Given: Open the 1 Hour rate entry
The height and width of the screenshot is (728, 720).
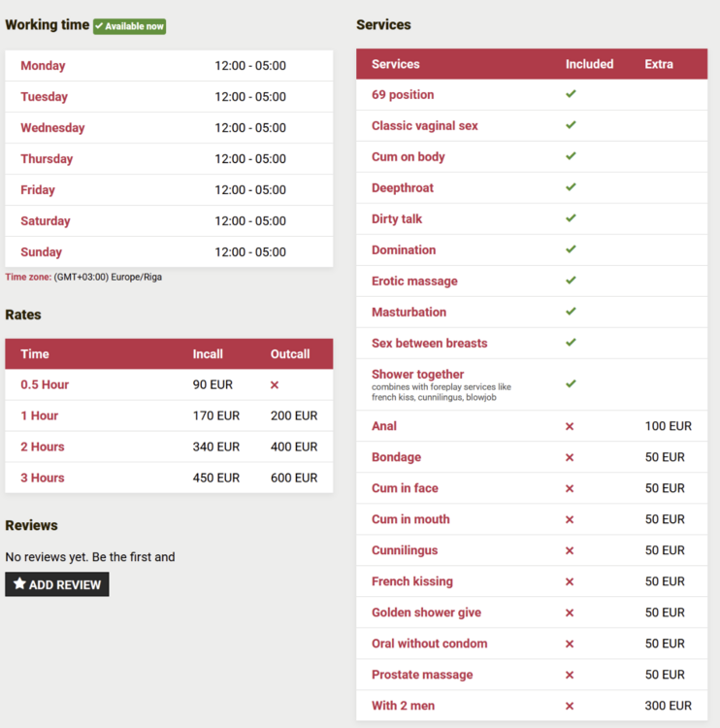Looking at the screenshot, I should coord(40,415).
